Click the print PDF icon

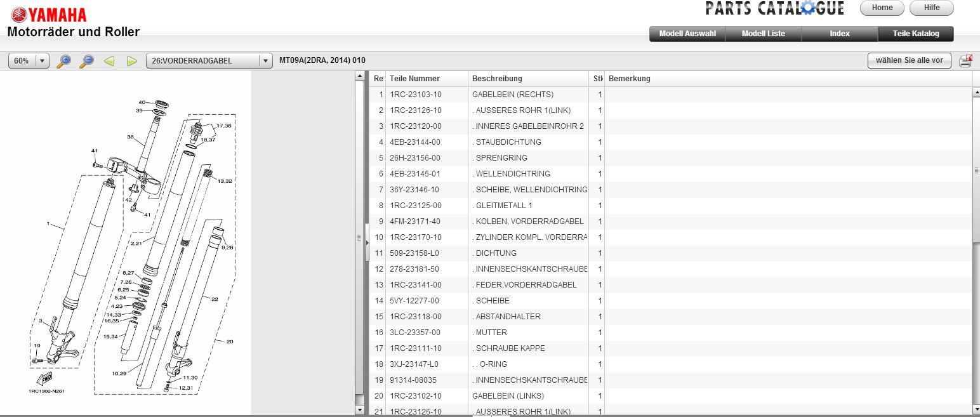click(965, 61)
